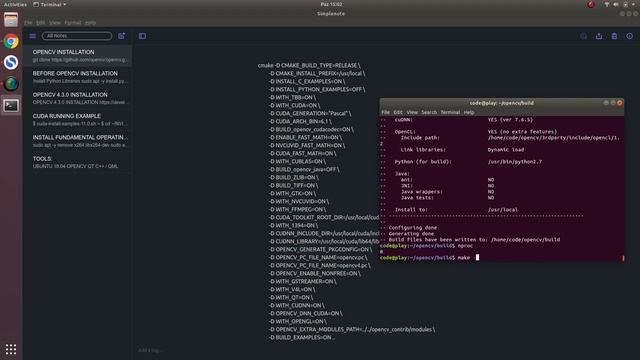The width and height of the screenshot is (640, 360).
Task: Move the current note to trash
Action: click(x=614, y=36)
